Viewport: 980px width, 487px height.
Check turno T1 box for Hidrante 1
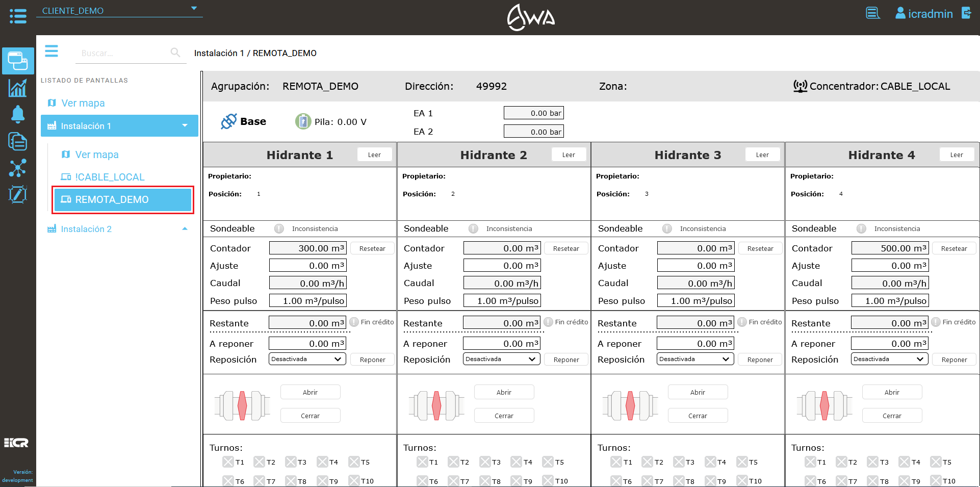point(228,462)
